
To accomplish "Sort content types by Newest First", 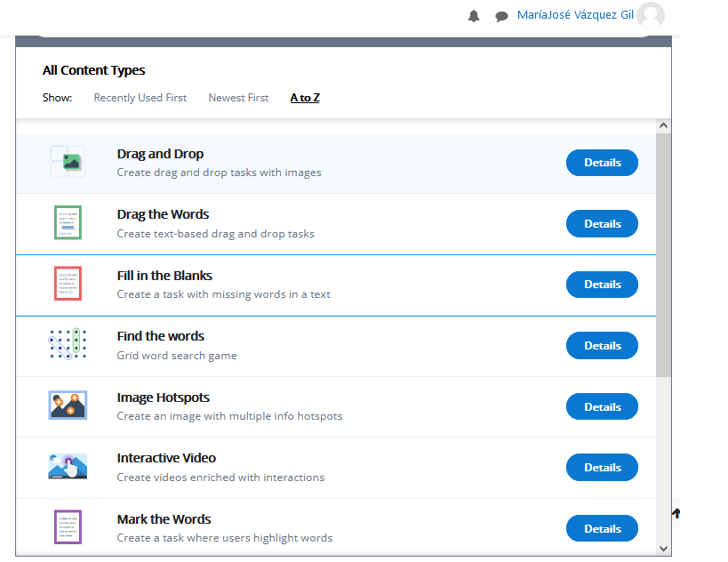I will point(238,98).
